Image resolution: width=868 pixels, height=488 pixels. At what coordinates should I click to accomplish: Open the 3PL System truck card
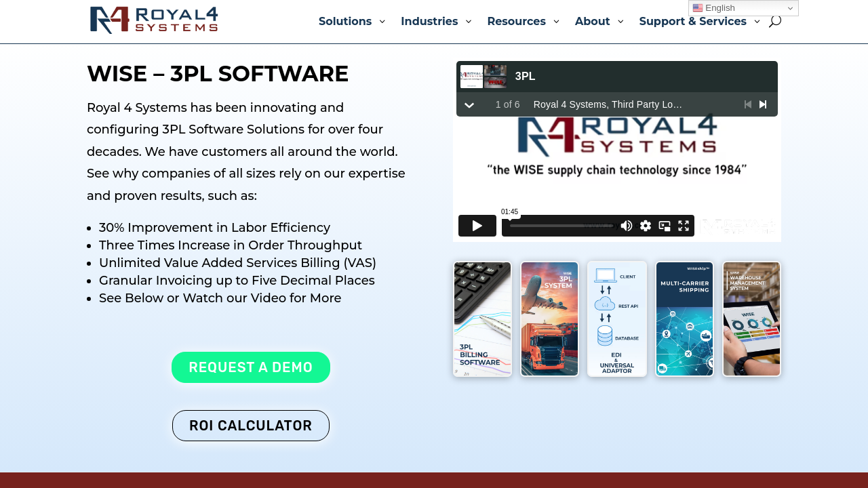click(549, 319)
